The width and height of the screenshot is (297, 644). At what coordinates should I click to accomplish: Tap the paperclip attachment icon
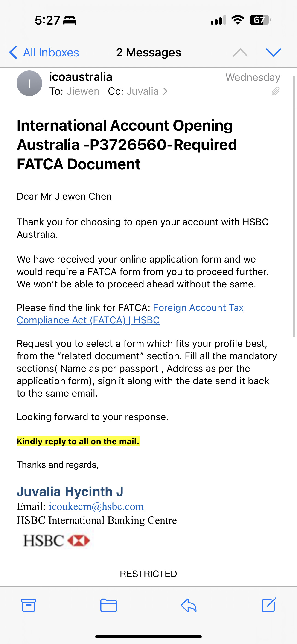pyautogui.click(x=275, y=91)
